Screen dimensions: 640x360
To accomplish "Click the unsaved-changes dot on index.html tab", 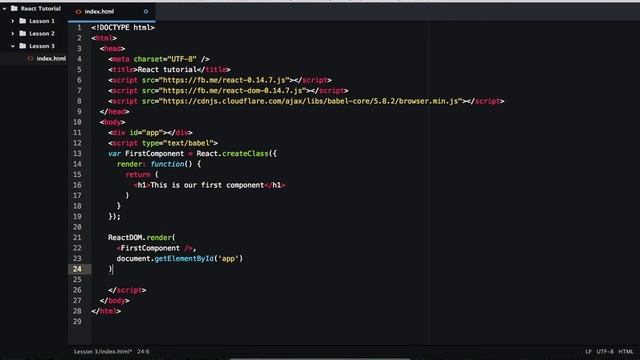I will point(146,11).
